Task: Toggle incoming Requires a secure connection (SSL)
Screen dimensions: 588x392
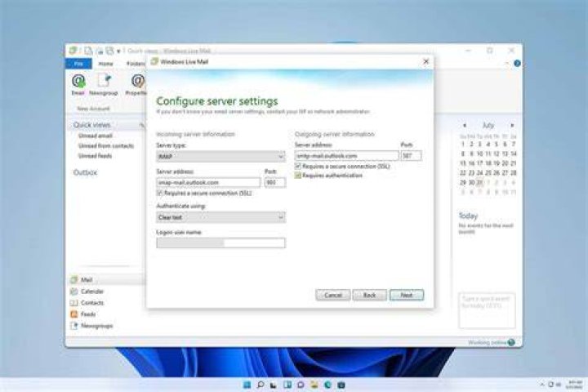Action: [x=160, y=194]
